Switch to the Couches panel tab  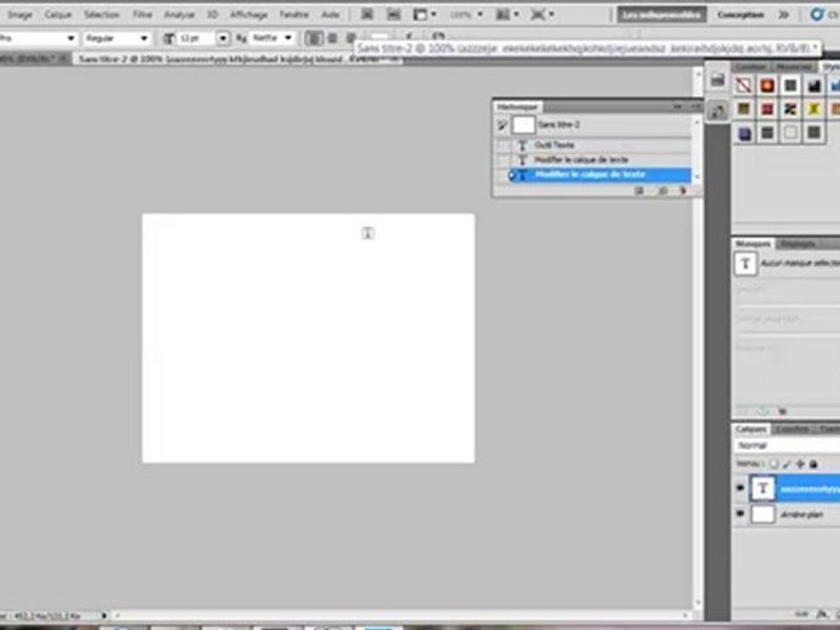coord(793,429)
